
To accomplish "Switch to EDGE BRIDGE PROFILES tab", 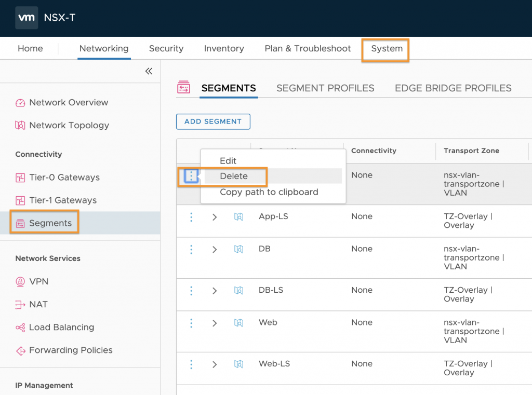I will pos(453,88).
